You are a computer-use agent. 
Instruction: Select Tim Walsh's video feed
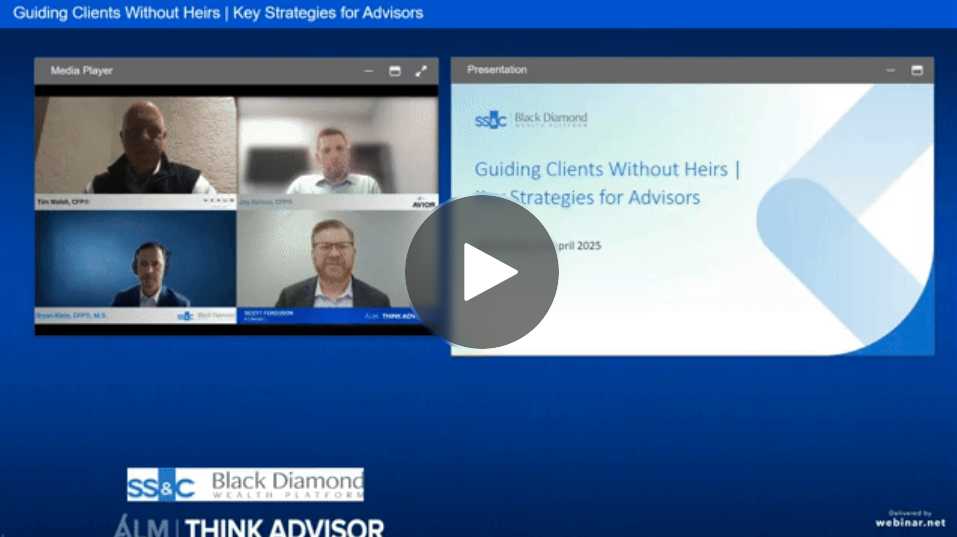(135, 150)
